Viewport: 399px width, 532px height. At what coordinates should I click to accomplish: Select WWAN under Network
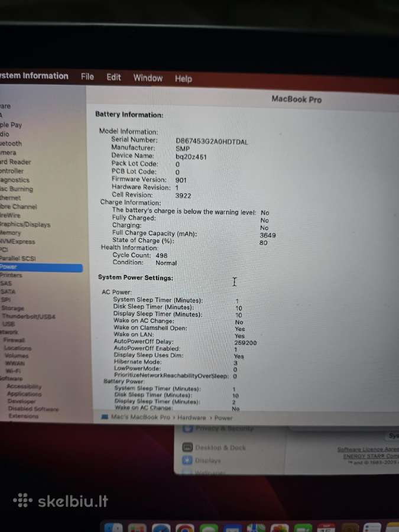click(x=15, y=364)
